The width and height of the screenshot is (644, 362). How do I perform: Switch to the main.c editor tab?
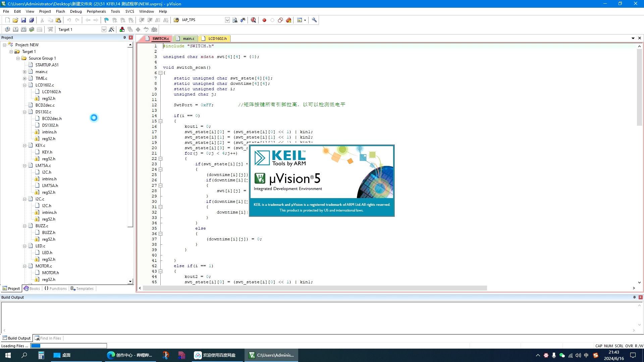point(188,39)
